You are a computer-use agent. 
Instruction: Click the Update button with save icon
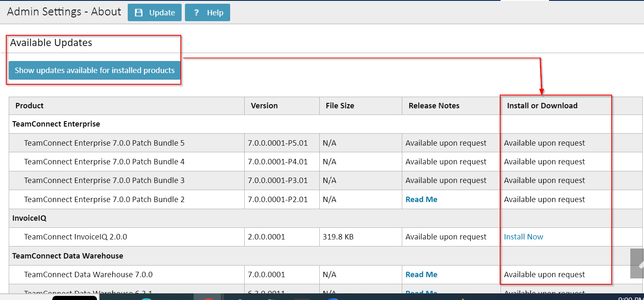point(155,12)
